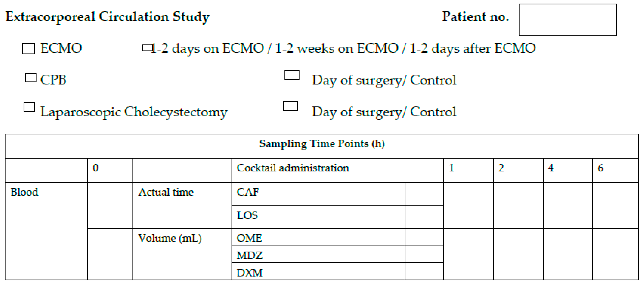The image size is (644, 284).
Task: Click the empty cell right of CAF
Action: 424,194
